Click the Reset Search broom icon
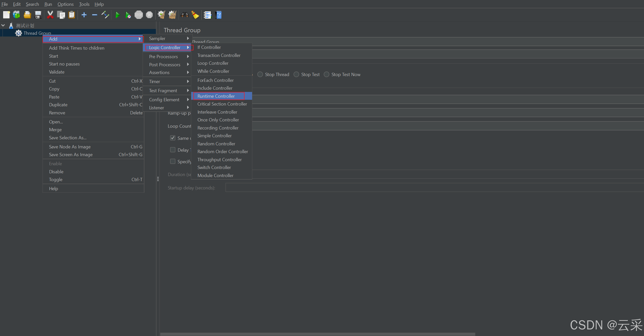The height and width of the screenshot is (336, 644). [x=195, y=15]
